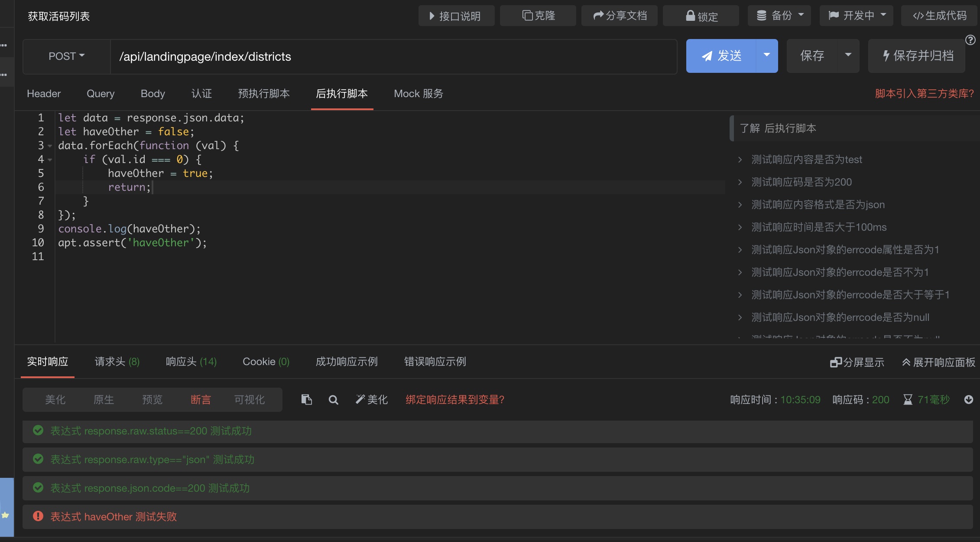The image size is (980, 542).
Task: Select the 实时响应 tab
Action: [x=48, y=362]
